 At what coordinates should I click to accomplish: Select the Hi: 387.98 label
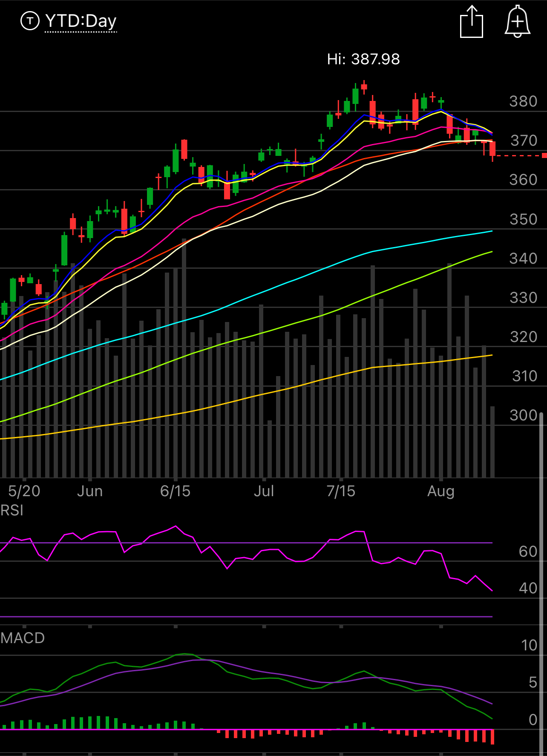click(x=363, y=59)
